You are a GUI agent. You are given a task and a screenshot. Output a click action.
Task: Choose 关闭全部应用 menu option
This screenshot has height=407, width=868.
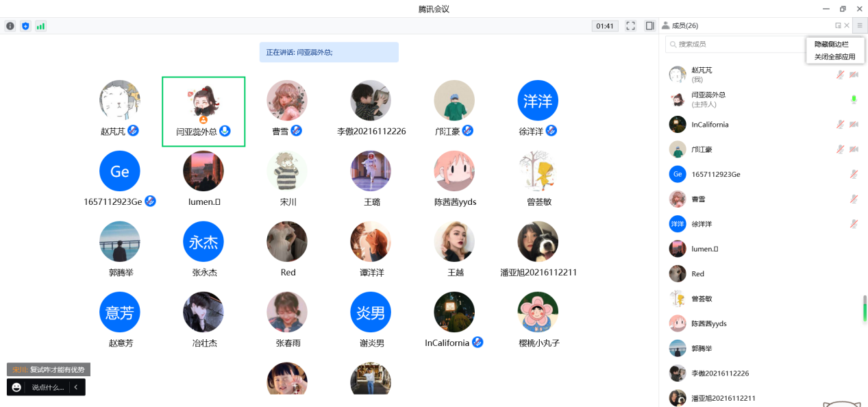[x=834, y=57]
